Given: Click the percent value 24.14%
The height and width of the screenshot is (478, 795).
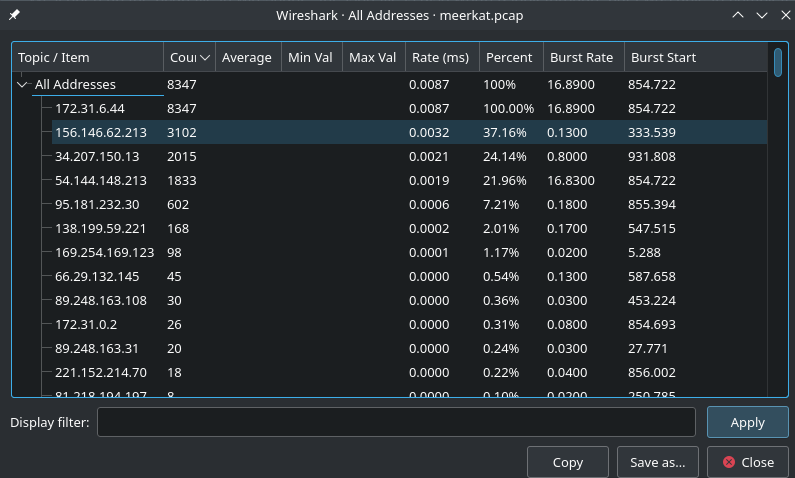Looking at the screenshot, I should (x=504, y=156).
